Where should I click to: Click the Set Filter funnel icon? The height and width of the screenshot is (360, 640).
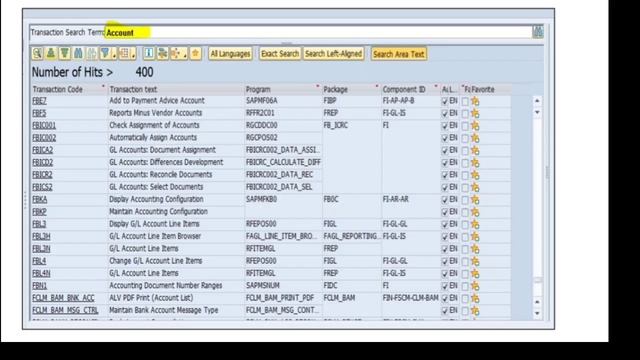point(105,53)
